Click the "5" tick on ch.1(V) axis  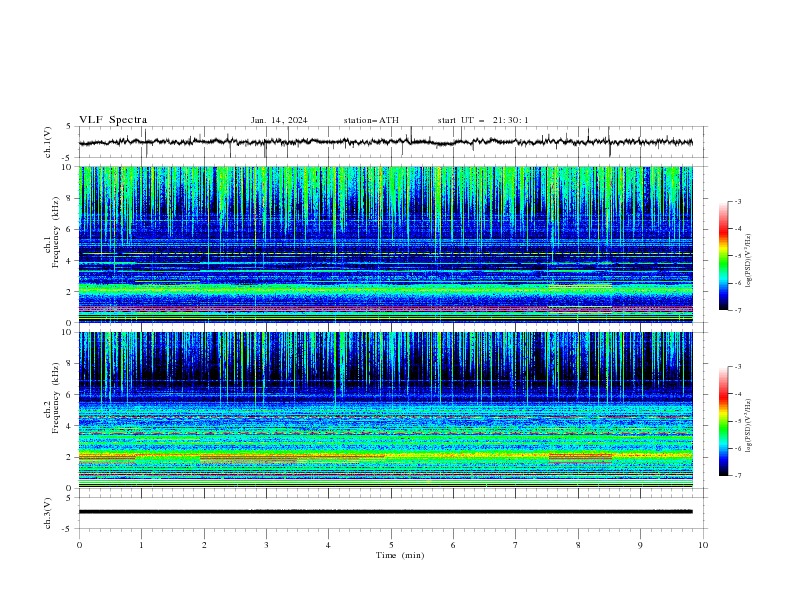click(x=69, y=127)
